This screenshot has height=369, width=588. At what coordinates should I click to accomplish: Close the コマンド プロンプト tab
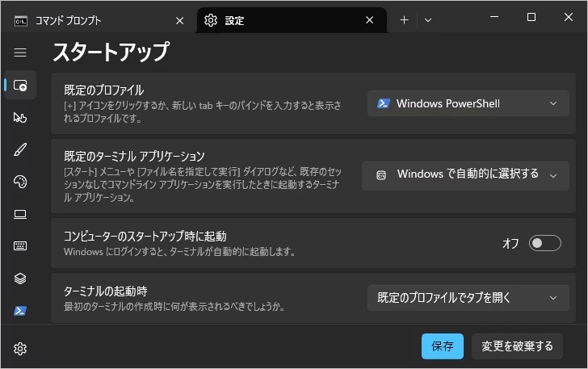click(x=180, y=21)
